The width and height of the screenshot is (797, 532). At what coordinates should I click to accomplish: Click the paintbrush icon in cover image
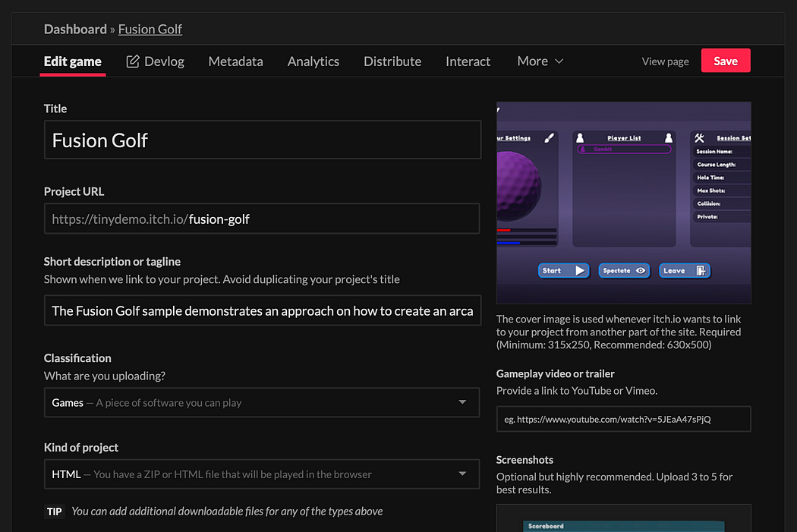click(549, 137)
